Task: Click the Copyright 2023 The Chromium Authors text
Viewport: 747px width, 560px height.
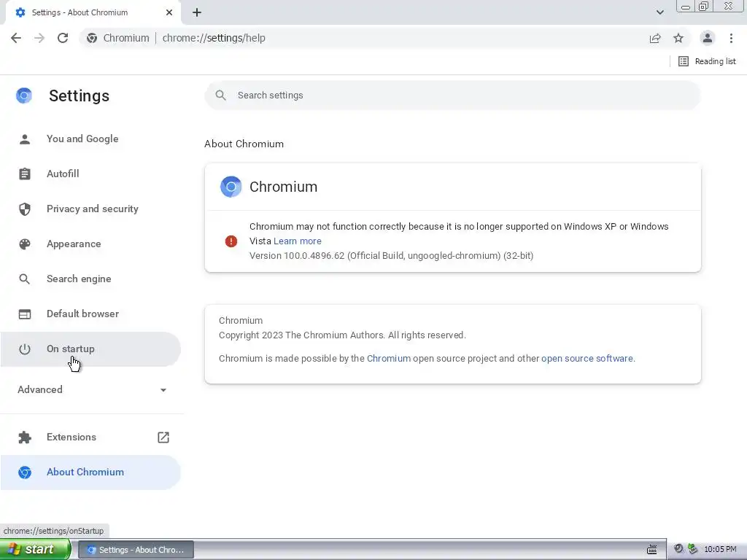Action: [342, 335]
